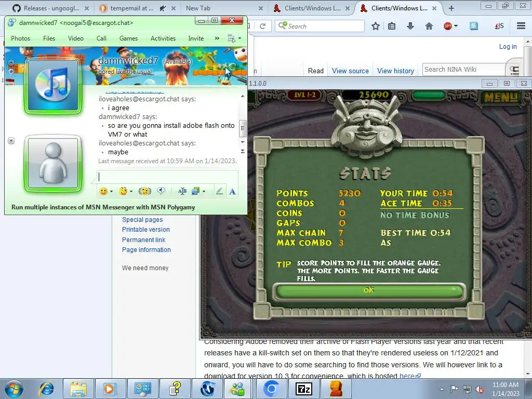Open the View history wiki tab
This screenshot has width=532, height=399.
point(395,71)
